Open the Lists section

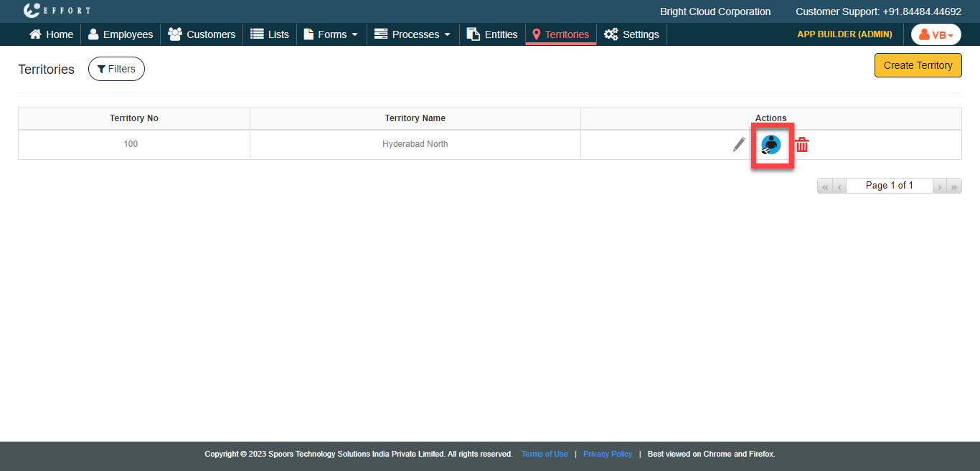point(270,34)
